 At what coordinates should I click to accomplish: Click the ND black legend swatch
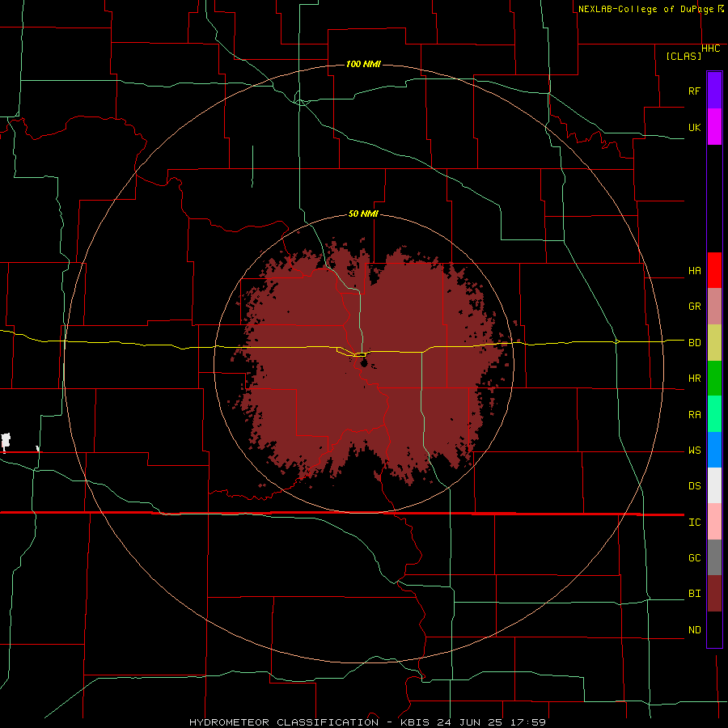(x=714, y=629)
